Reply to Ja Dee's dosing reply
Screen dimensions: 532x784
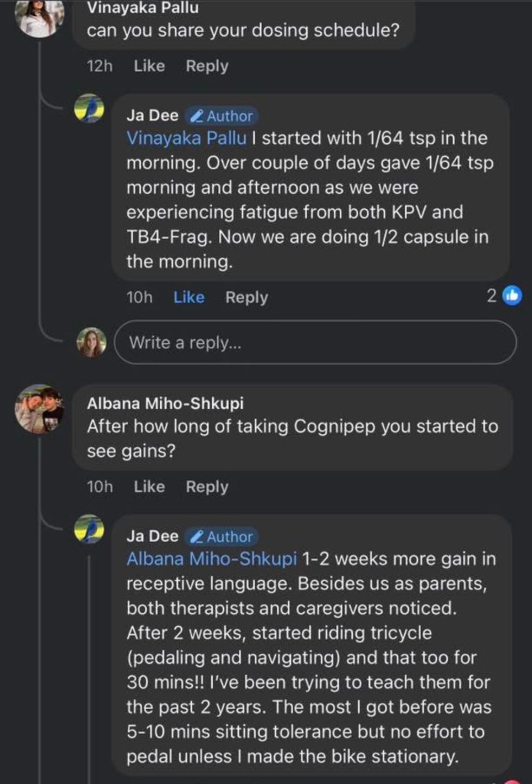(246, 297)
